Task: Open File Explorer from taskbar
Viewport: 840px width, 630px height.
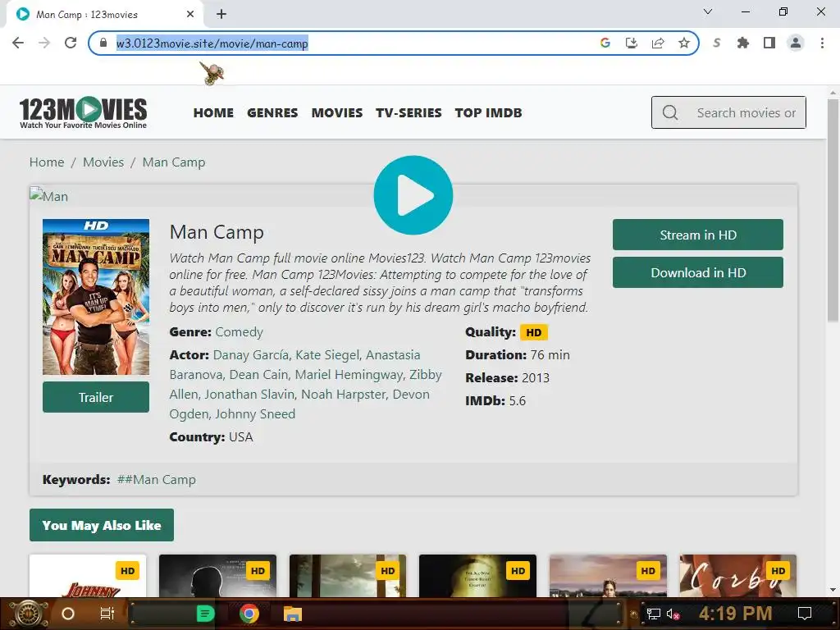Action: (293, 614)
